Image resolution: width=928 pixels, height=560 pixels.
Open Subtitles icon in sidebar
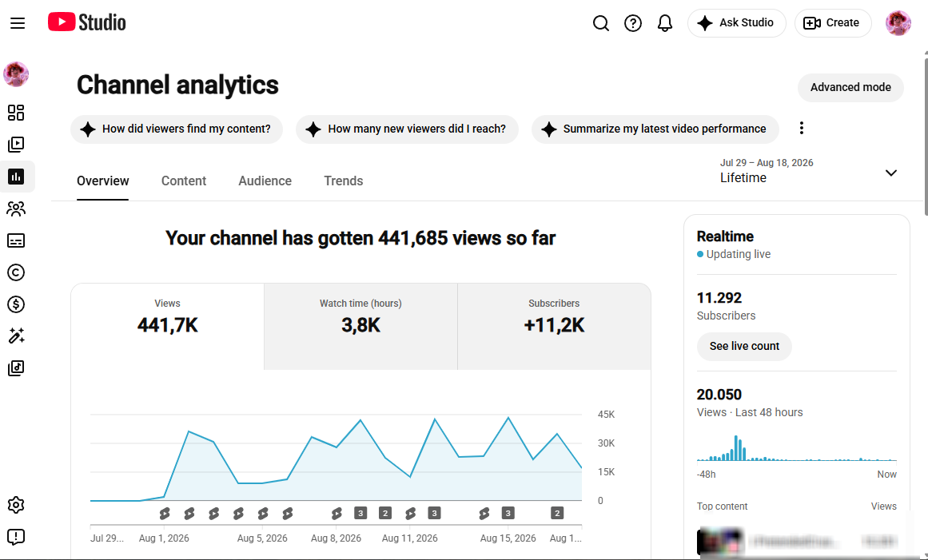coord(16,240)
